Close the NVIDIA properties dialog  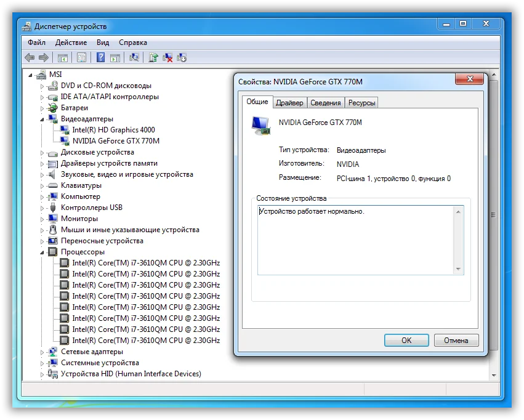(469, 79)
